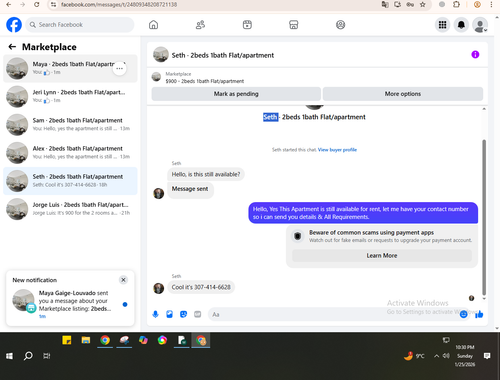Open the conversation information icon
Screen dimensions: 500x380
pyautogui.click(x=475, y=55)
